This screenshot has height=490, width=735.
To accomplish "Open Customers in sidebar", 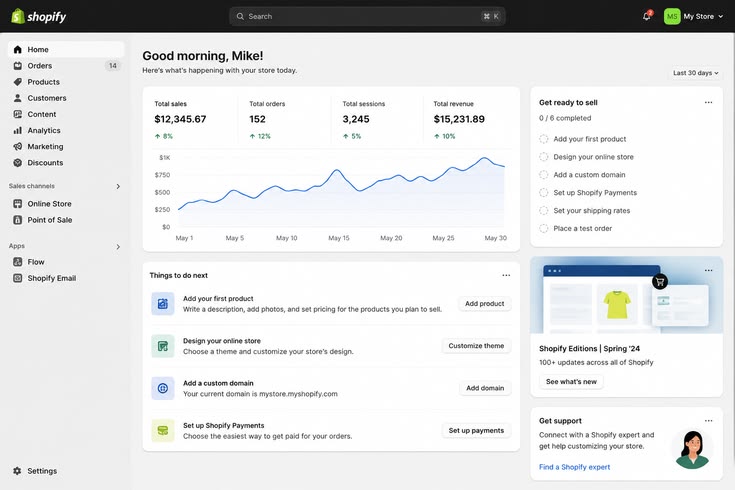I will pyautogui.click(x=66, y=98).
